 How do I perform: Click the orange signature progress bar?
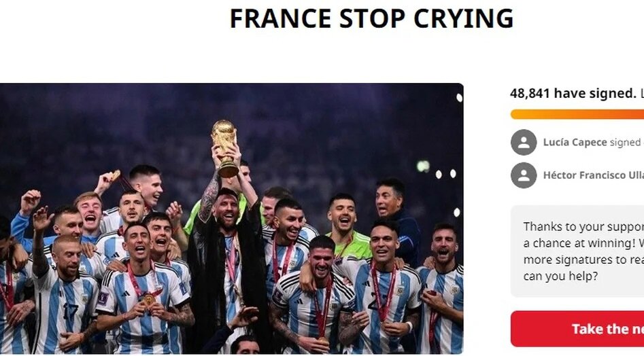click(577, 114)
